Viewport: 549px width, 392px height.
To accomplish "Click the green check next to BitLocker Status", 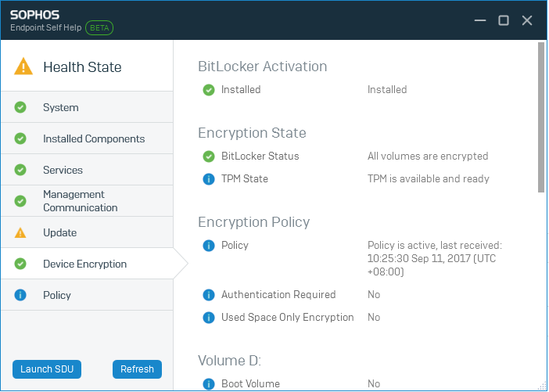I will (209, 156).
